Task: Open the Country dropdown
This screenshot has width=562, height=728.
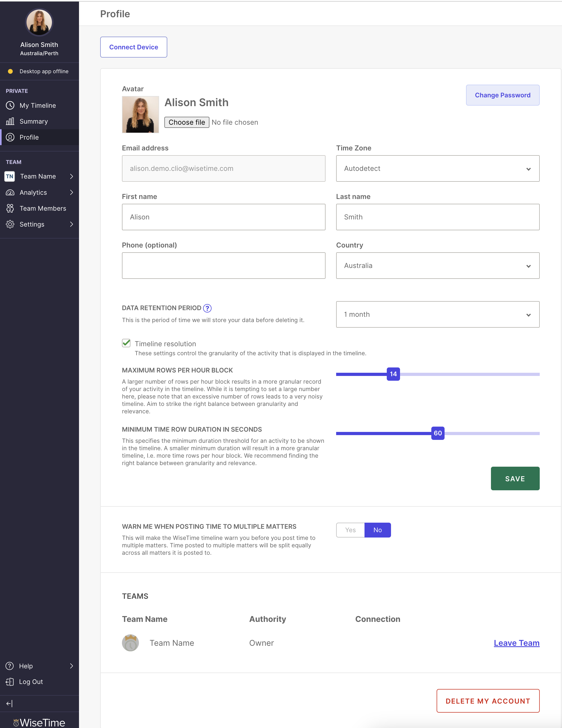Action: 438,266
